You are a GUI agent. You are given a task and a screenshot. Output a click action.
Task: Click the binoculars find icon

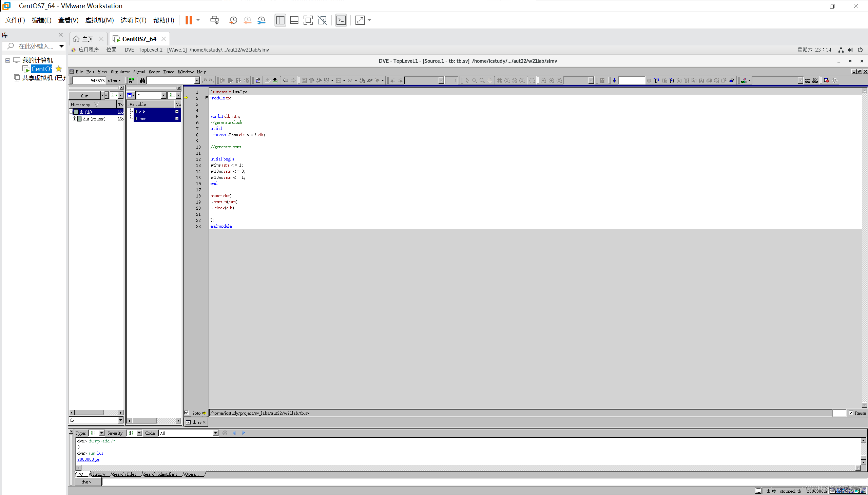pyautogui.click(x=142, y=80)
